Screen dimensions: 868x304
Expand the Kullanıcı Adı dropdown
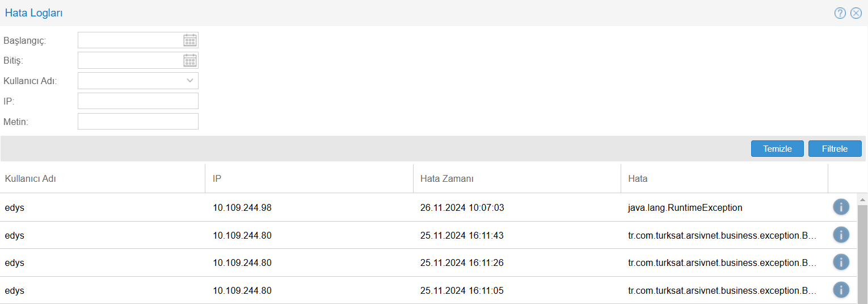pyautogui.click(x=190, y=81)
